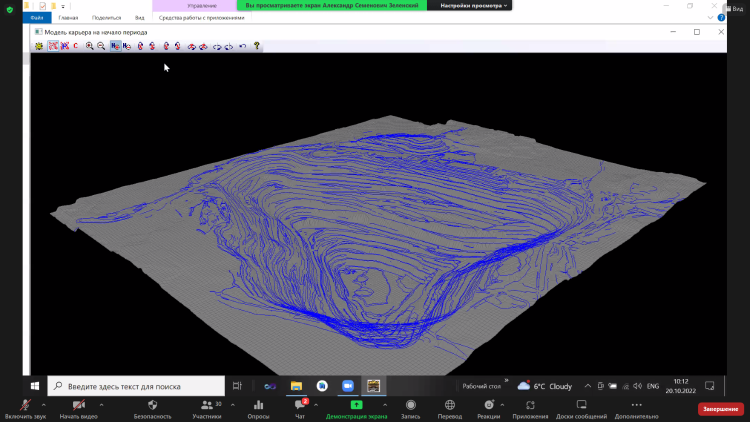750x422 pixels.
Task: Click the red Завершение button
Action: coord(720,408)
